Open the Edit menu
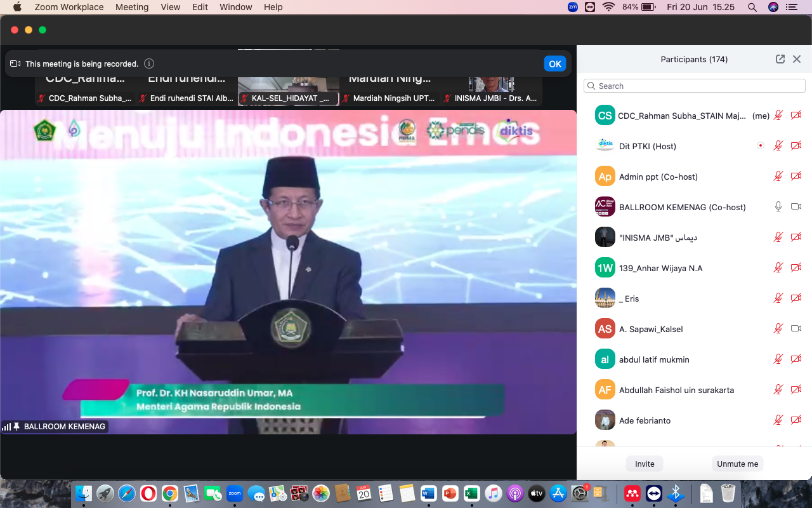The height and width of the screenshot is (508, 812). coord(200,7)
